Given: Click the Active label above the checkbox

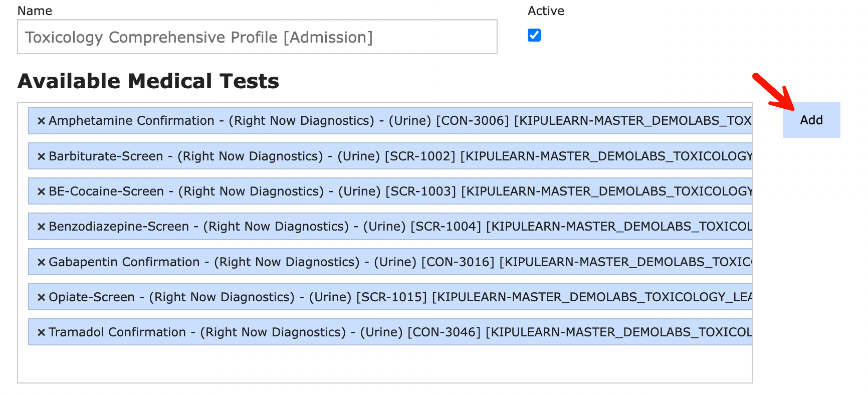Looking at the screenshot, I should pyautogui.click(x=546, y=11).
